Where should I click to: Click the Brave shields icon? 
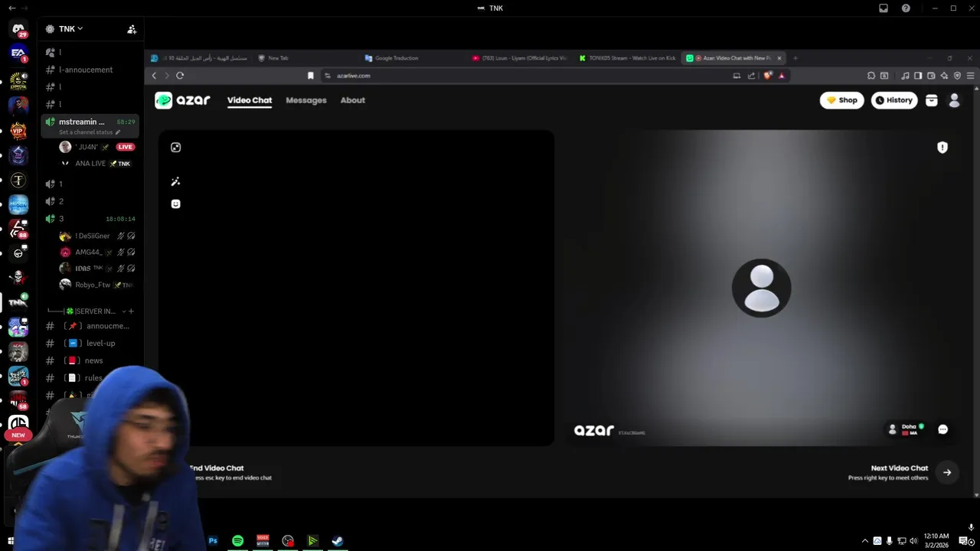pyautogui.click(x=768, y=76)
